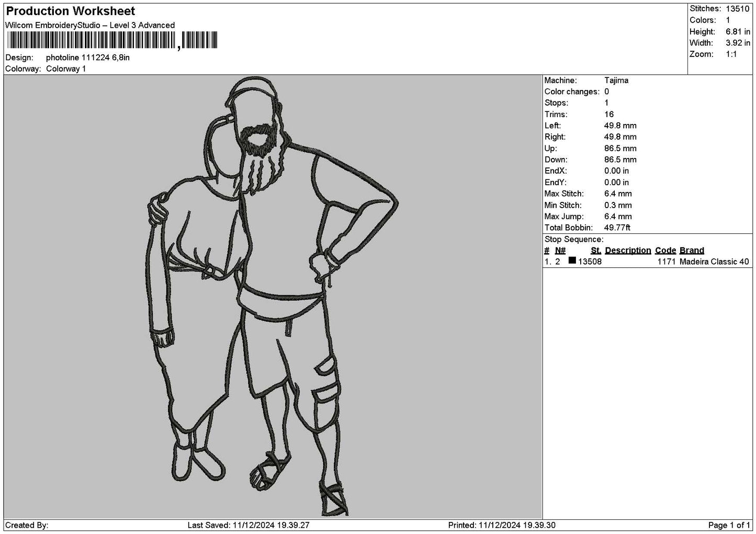Click the worksheet barcode
This screenshot has height=534, width=756.
tap(111, 40)
